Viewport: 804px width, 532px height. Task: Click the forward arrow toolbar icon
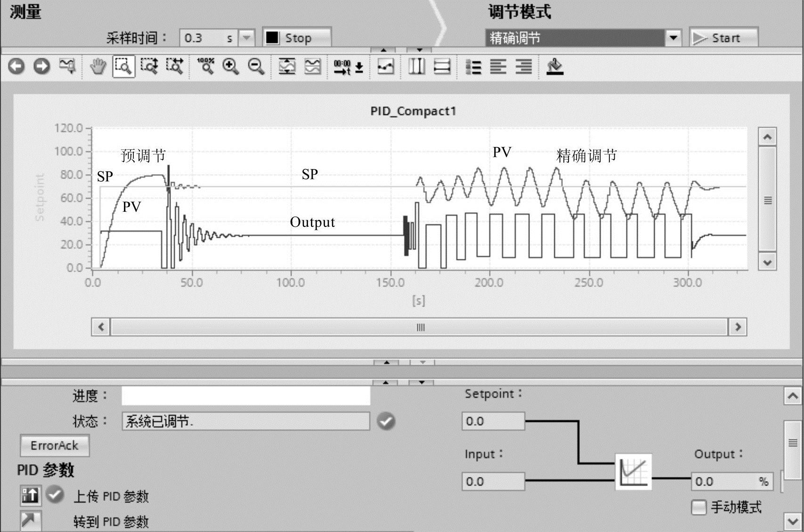tap(42, 66)
